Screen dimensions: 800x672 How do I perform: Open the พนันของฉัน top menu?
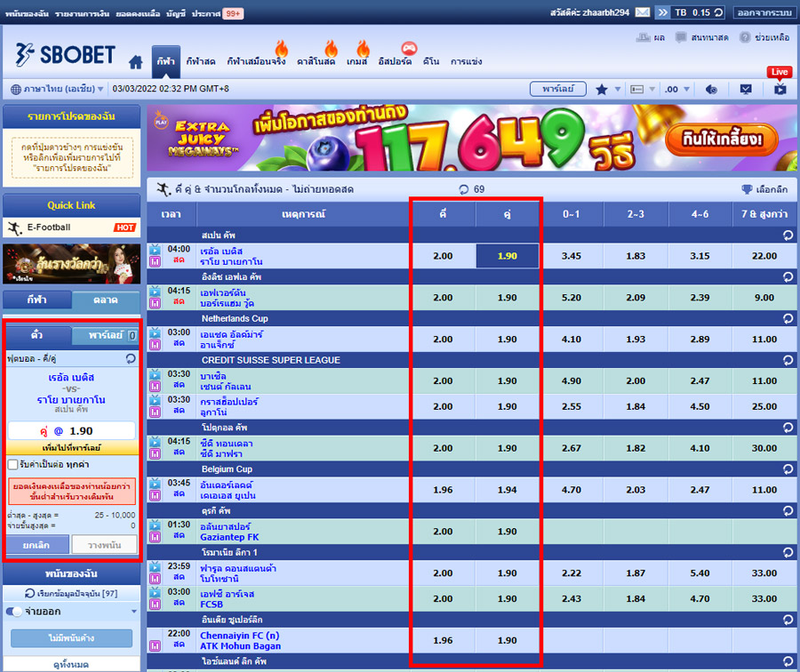[27, 13]
